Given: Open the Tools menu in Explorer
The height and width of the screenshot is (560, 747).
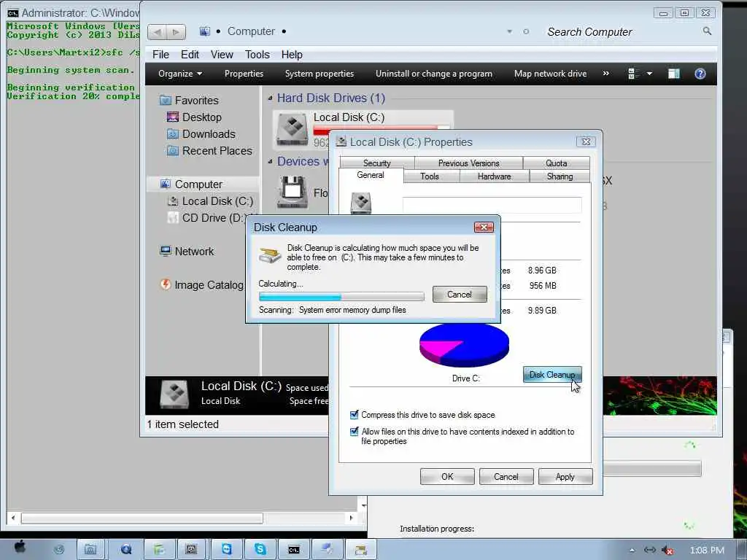Looking at the screenshot, I should coord(258,54).
